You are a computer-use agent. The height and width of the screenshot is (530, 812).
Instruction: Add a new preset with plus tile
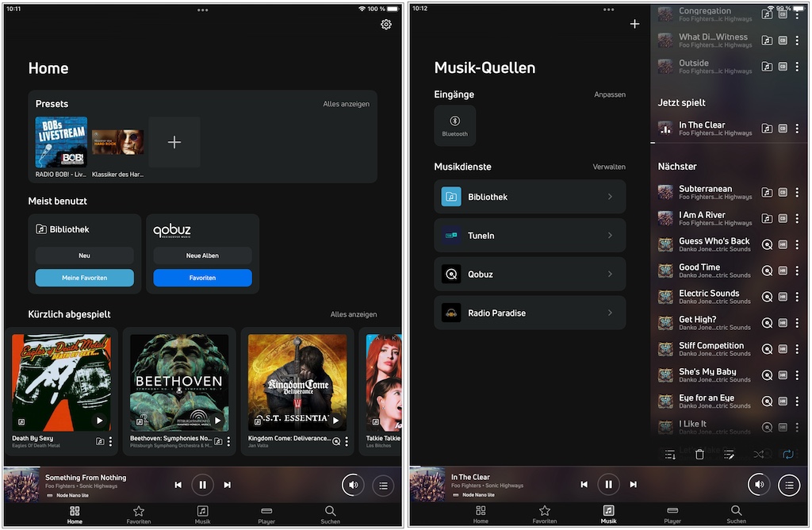click(174, 142)
